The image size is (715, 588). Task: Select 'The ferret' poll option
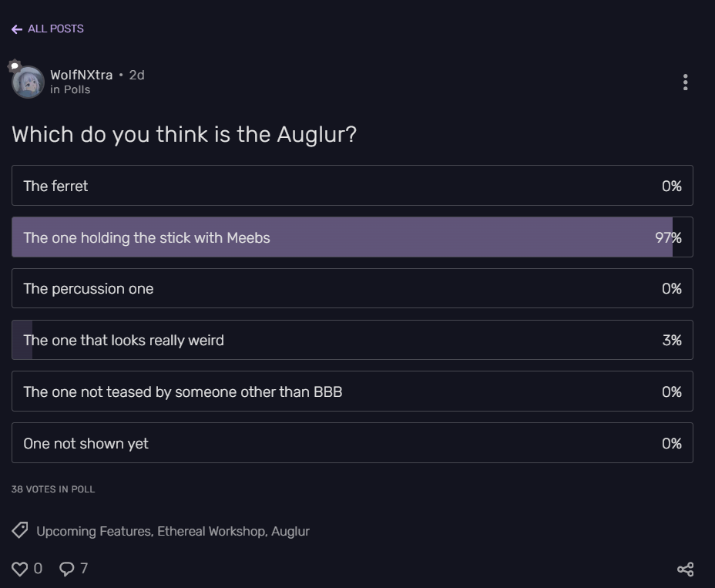tap(352, 186)
